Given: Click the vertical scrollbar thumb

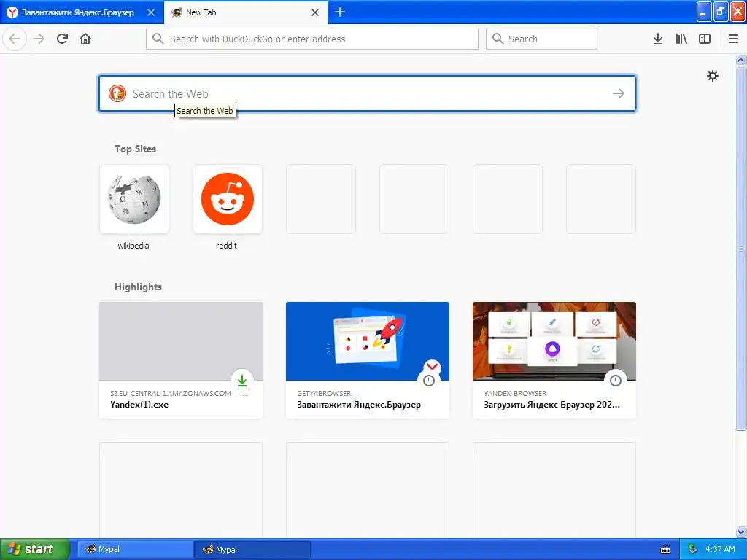Looking at the screenshot, I should [x=741, y=248].
